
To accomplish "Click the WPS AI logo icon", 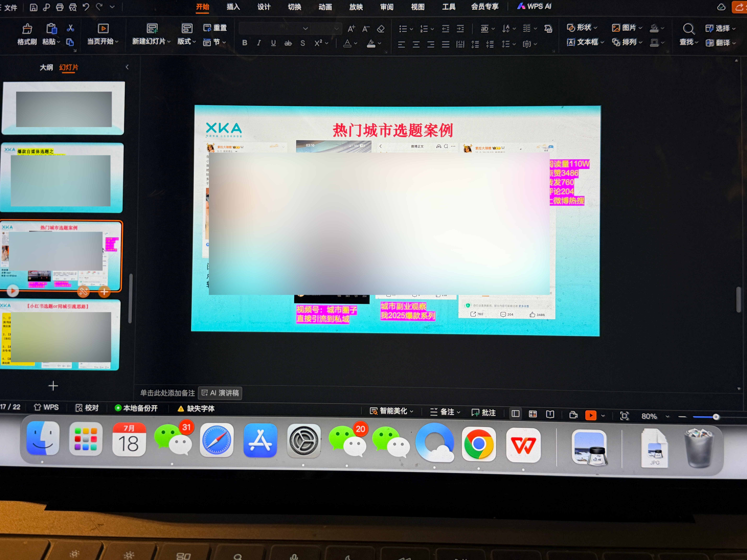I will [521, 6].
